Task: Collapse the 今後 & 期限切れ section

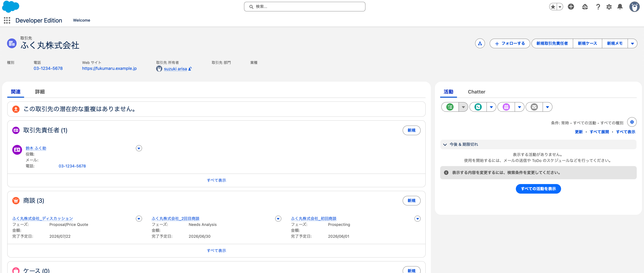Action: point(445,145)
